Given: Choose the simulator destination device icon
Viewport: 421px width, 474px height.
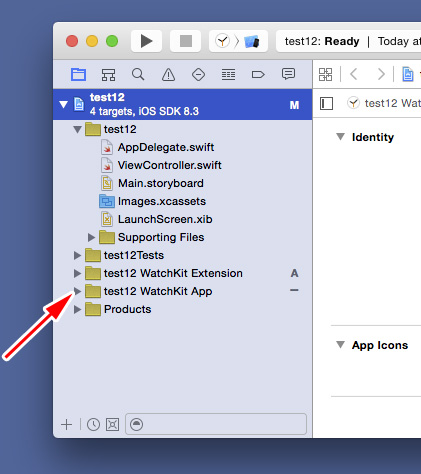Looking at the screenshot, I should [251, 41].
